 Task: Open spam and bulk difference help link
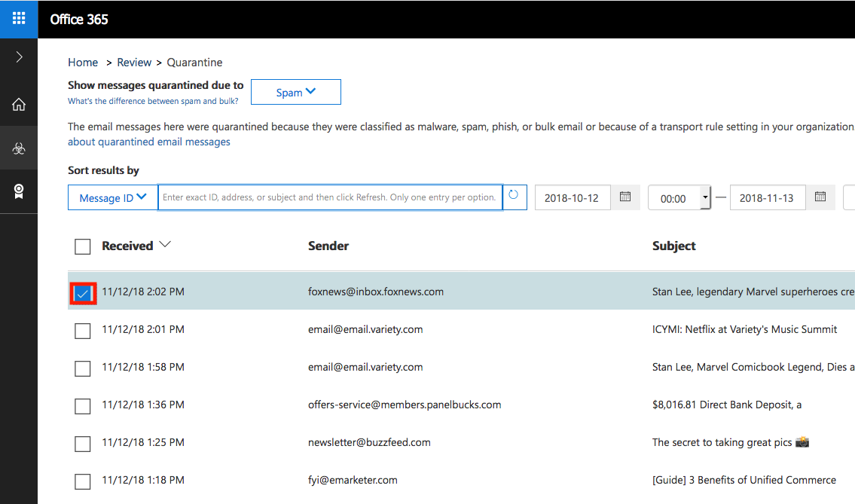(153, 101)
